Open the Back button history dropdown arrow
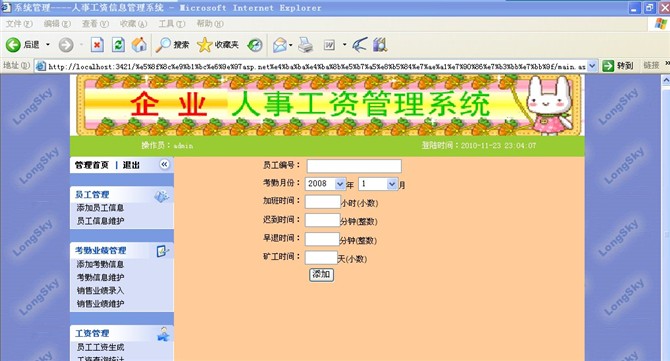The height and width of the screenshot is (361, 670). pos(47,44)
